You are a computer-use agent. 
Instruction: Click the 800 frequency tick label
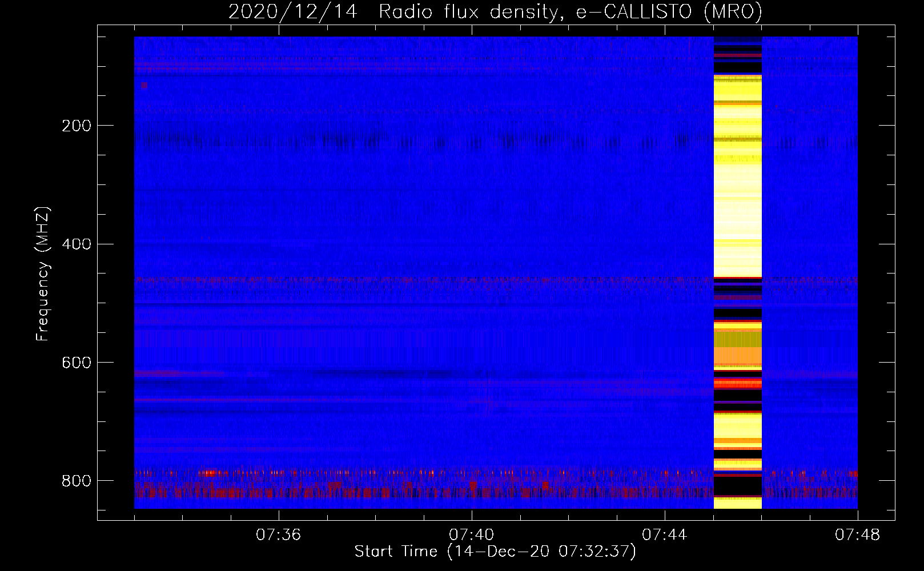point(76,481)
